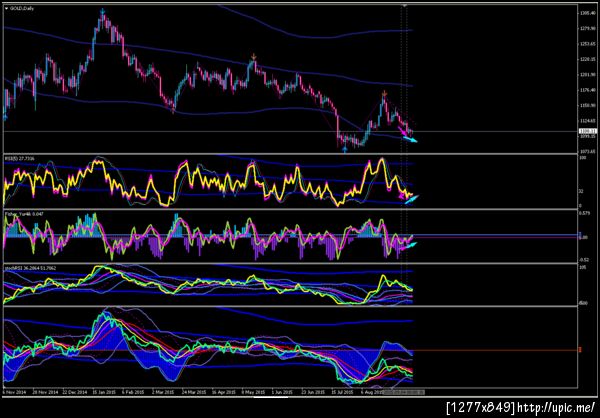Click the 15 Jan 2015 date label
Screen dimensions: 600x418
[106, 392]
